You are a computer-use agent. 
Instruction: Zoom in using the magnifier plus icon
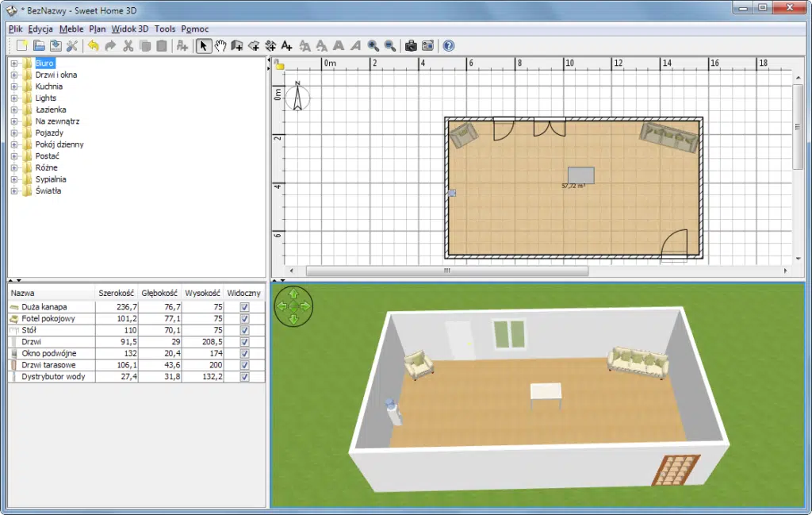[373, 45]
